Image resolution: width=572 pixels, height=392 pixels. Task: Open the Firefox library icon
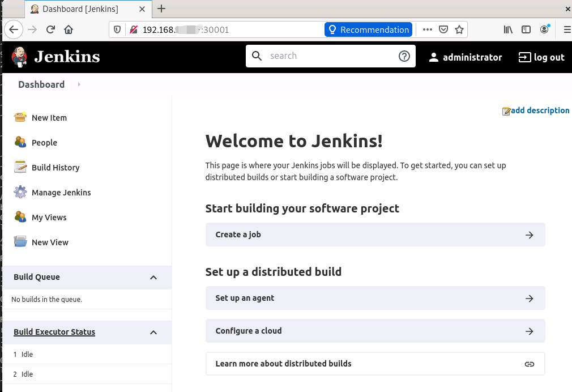tap(508, 29)
